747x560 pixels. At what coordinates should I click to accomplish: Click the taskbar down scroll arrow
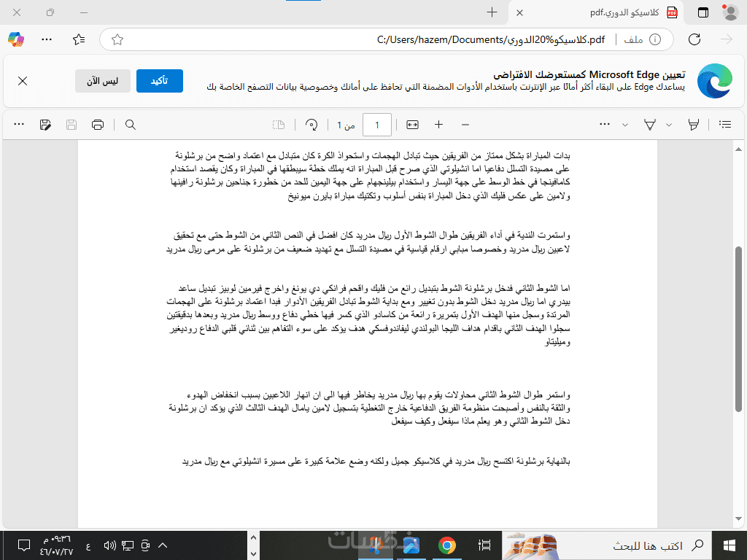pos(253,553)
